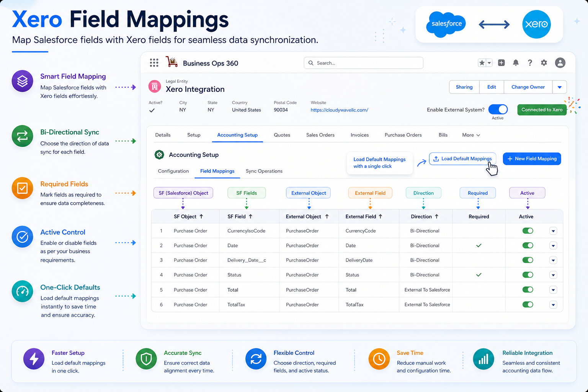Select the Sync Operations sub-tab
The image size is (588, 392).
(x=264, y=171)
